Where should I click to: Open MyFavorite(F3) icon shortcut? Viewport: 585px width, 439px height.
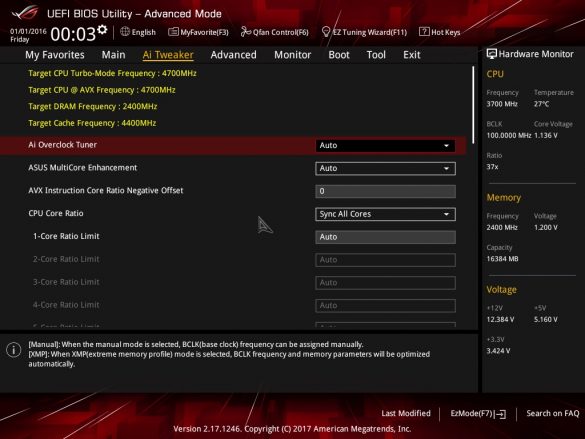[173, 32]
